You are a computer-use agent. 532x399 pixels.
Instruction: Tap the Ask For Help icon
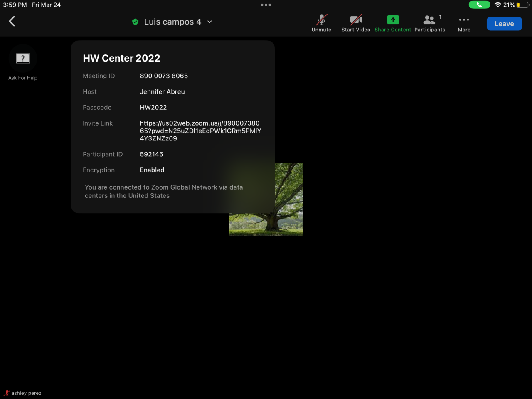coord(23,59)
